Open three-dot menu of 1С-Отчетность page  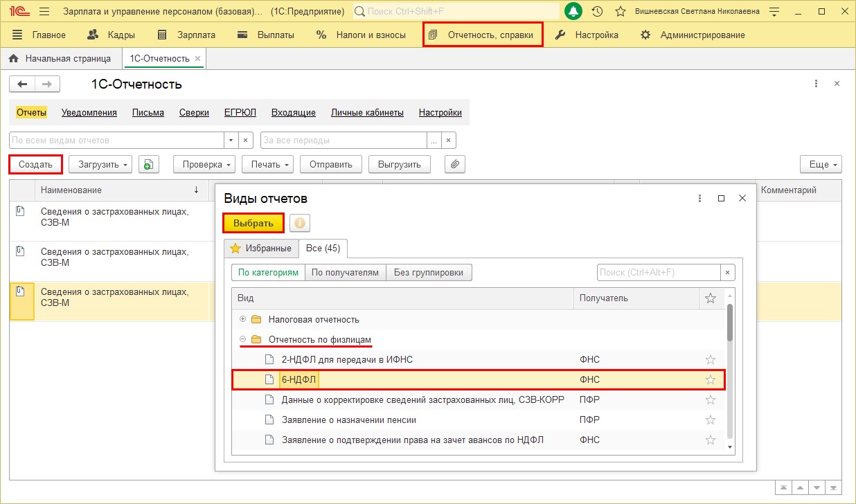click(817, 83)
